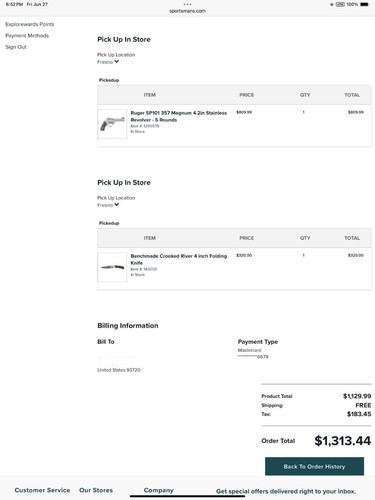Click the Ruger item number link

pyautogui.click(x=145, y=126)
